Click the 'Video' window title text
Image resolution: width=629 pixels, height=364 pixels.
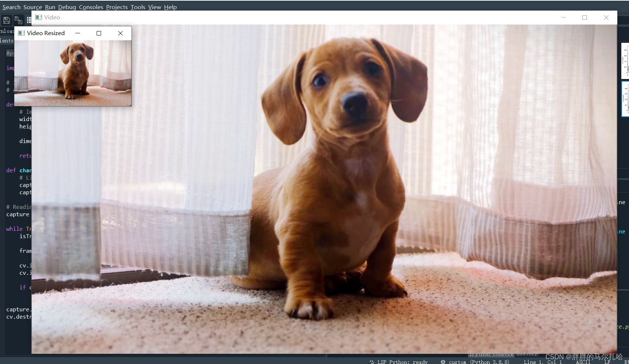pos(52,17)
